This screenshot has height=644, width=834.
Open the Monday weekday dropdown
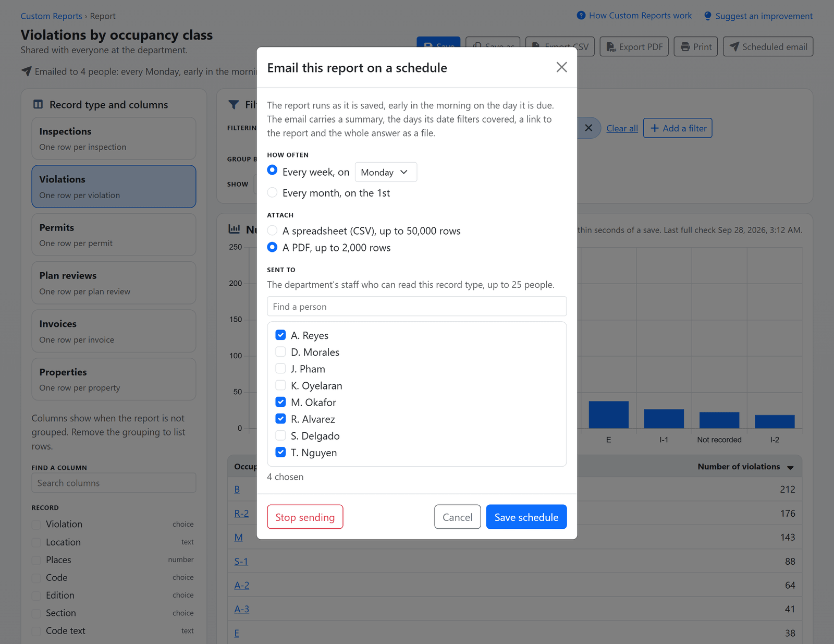point(386,172)
